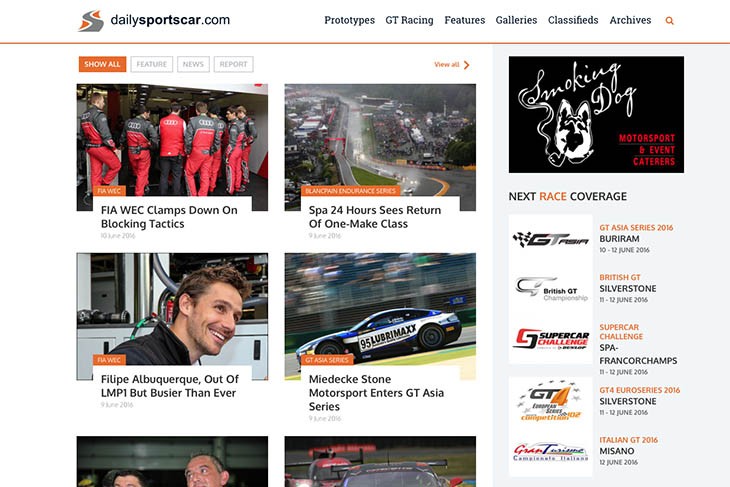Image resolution: width=730 pixels, height=487 pixels.
Task: Open Spa 24 Hours Sees Return article
Action: (375, 217)
